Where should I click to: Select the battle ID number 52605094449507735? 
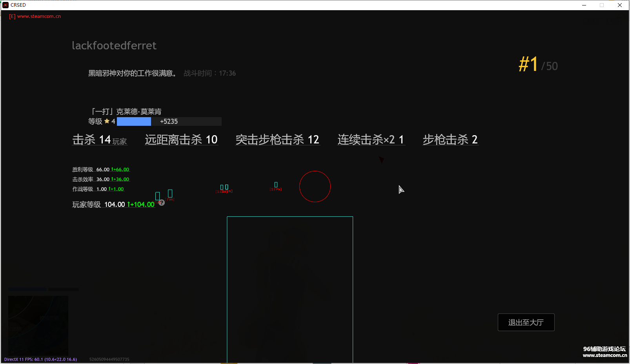[109, 359]
